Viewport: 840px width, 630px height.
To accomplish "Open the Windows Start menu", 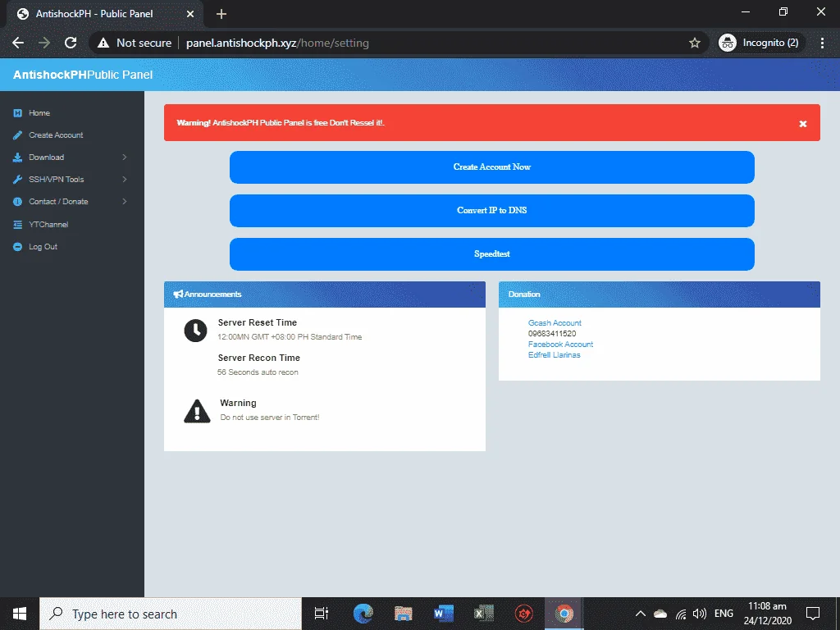I will 20,614.
